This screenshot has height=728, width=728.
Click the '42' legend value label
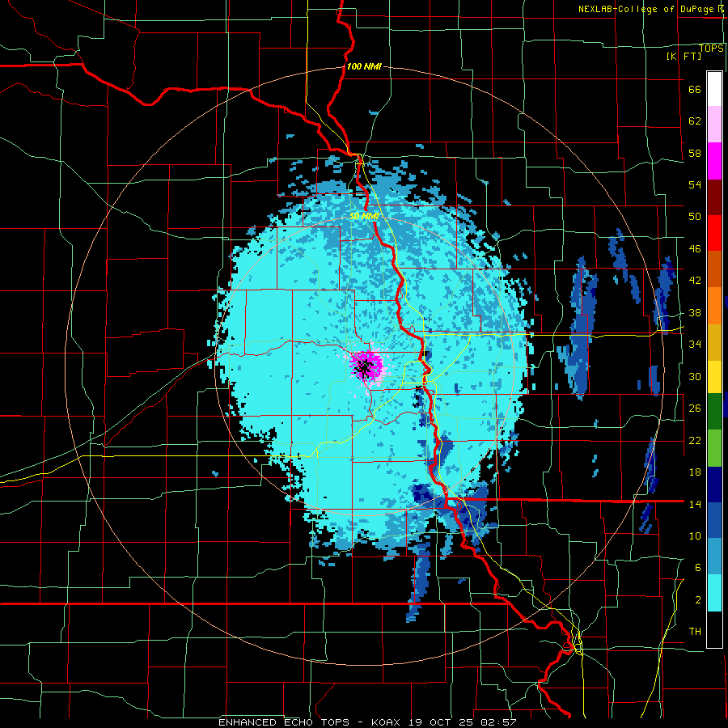[695, 281]
